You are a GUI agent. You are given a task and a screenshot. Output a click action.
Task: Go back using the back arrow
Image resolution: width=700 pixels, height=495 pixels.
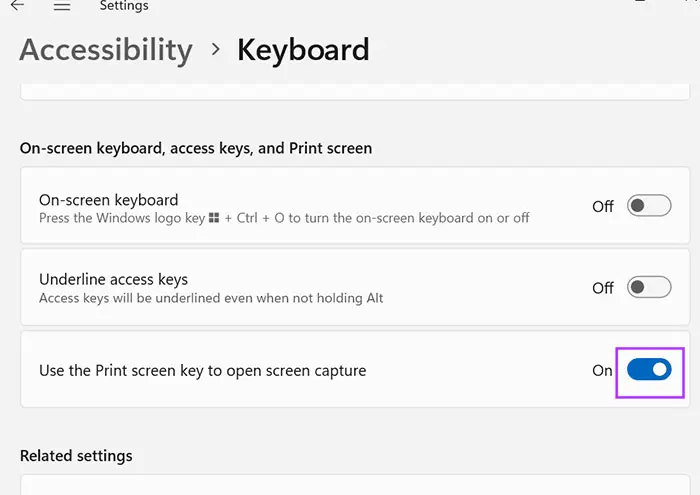click(17, 6)
